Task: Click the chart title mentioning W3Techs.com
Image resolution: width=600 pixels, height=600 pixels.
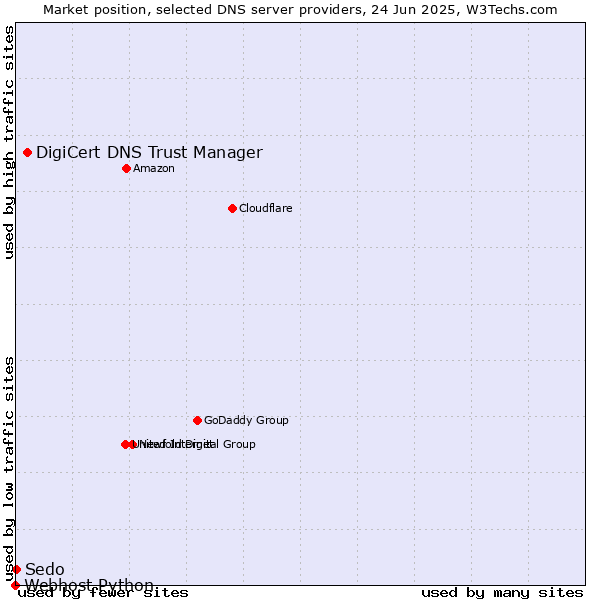Action: [x=300, y=10]
